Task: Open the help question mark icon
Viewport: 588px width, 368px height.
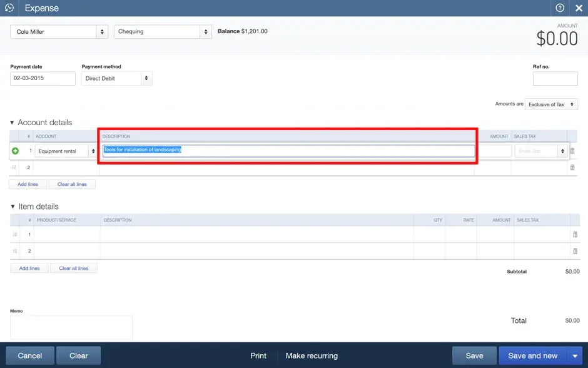Action: [x=560, y=8]
